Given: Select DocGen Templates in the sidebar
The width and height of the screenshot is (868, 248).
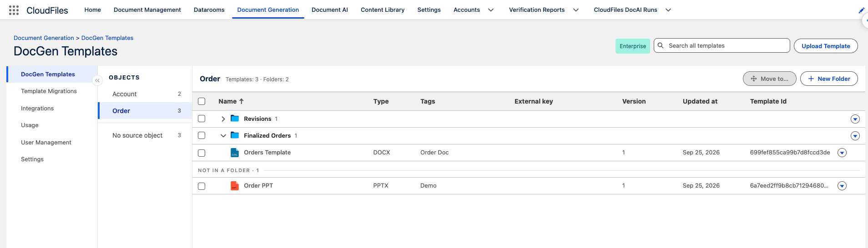Looking at the screenshot, I should click(x=52, y=74).
